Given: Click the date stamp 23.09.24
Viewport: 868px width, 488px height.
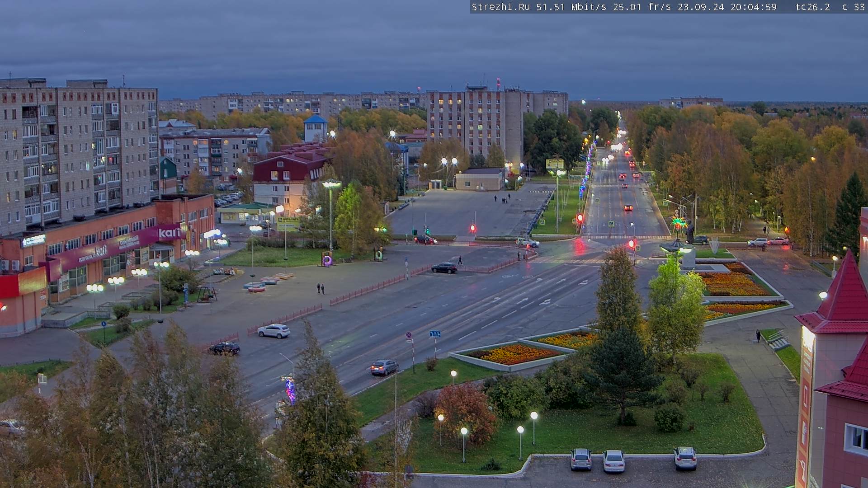Looking at the screenshot, I should [x=701, y=7].
